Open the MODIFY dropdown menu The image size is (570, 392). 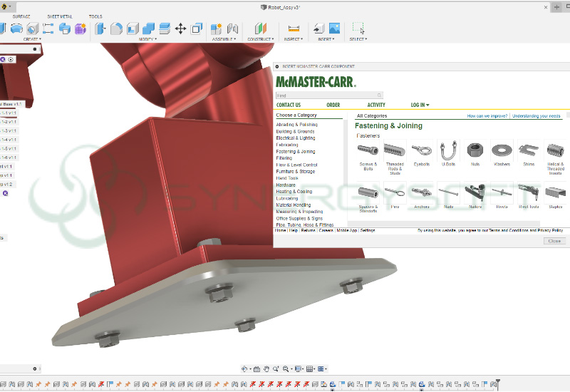click(x=147, y=39)
